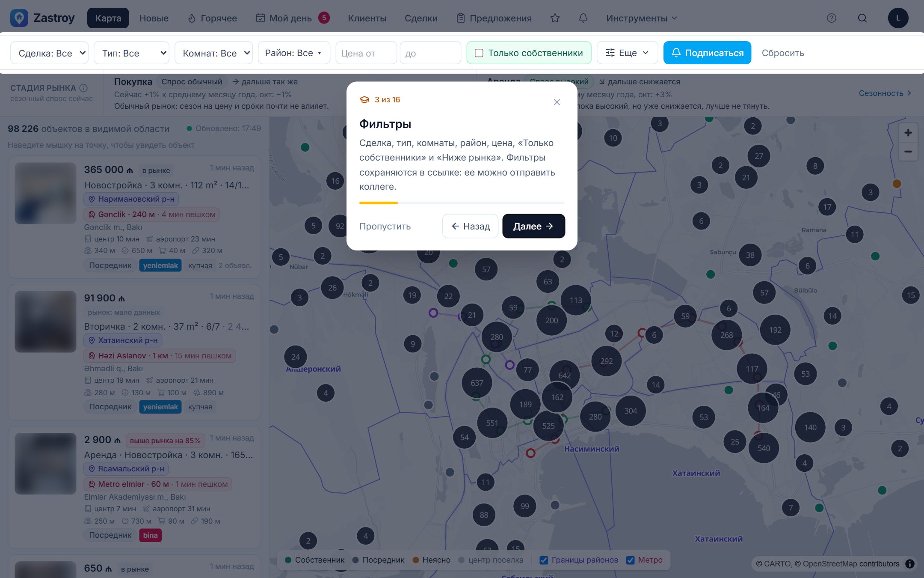The height and width of the screenshot is (578, 924).
Task: Click the help question mark icon
Action: pyautogui.click(x=831, y=18)
